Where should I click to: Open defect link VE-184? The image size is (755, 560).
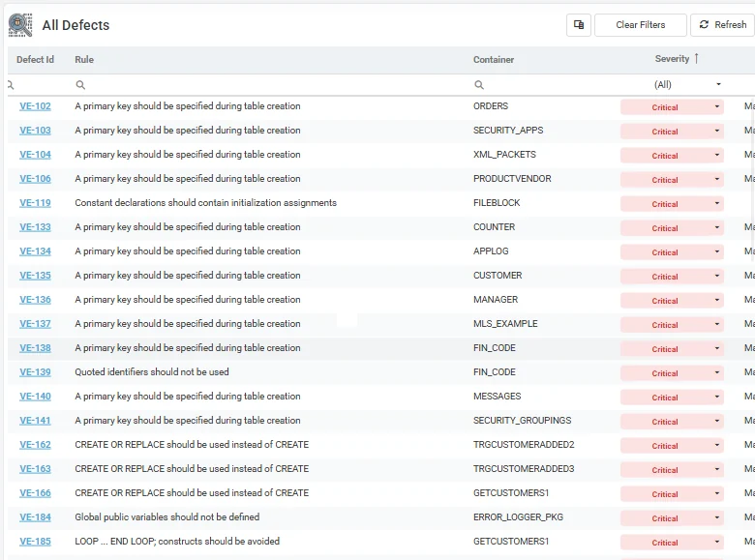[x=35, y=517]
